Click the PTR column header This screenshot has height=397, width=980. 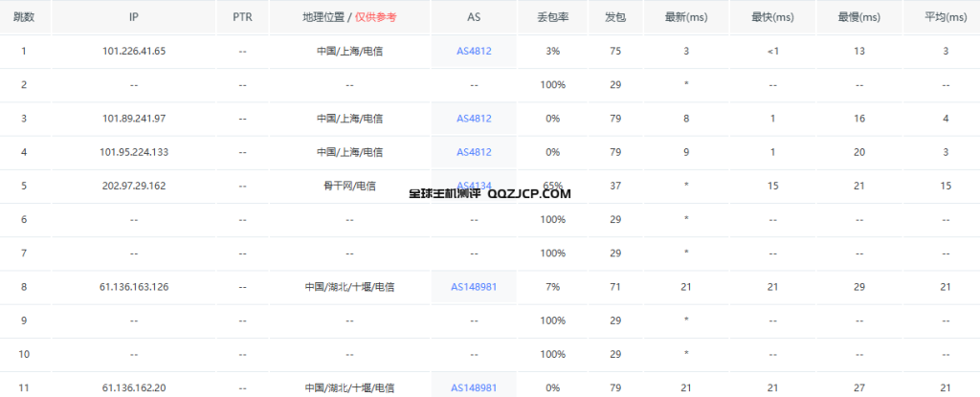point(242,17)
